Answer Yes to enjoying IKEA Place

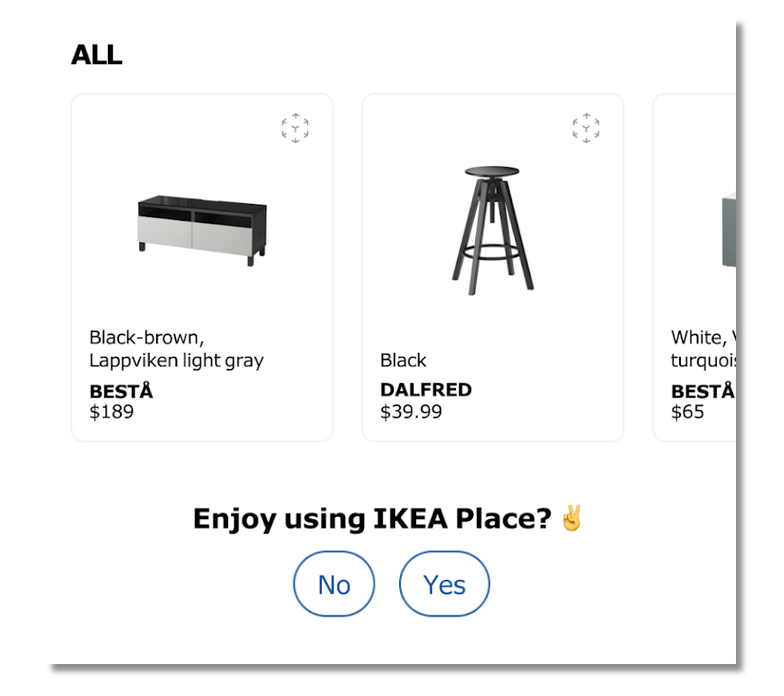444,585
